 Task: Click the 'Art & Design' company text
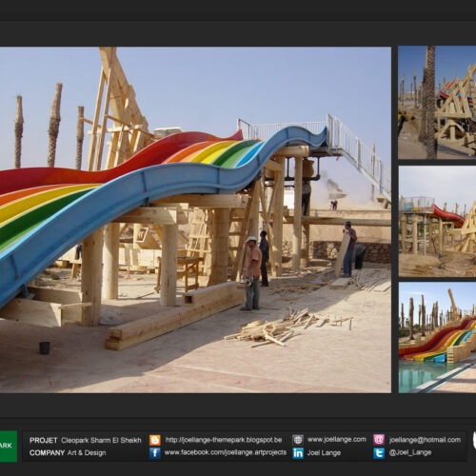(87, 453)
